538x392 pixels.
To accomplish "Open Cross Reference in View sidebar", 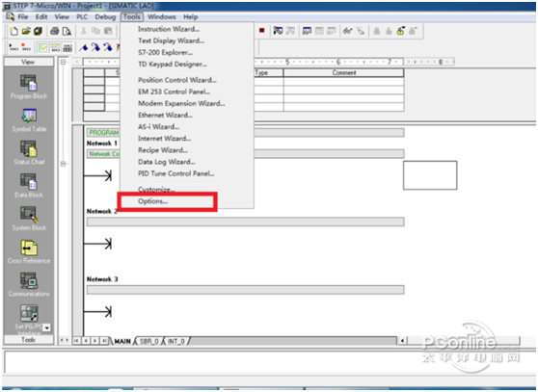I will click(29, 251).
